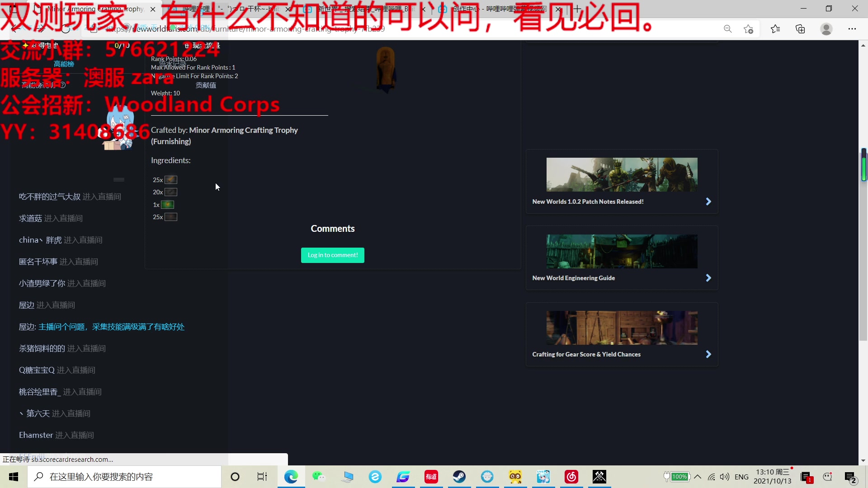Click the battery 100% indicator
This screenshot has width=868, height=488.
tap(677, 477)
